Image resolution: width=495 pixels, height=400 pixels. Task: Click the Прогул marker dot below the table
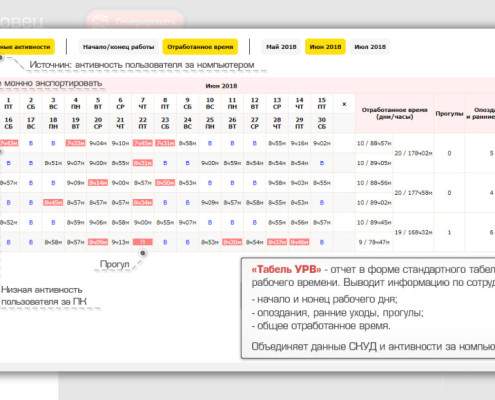pos(143,253)
